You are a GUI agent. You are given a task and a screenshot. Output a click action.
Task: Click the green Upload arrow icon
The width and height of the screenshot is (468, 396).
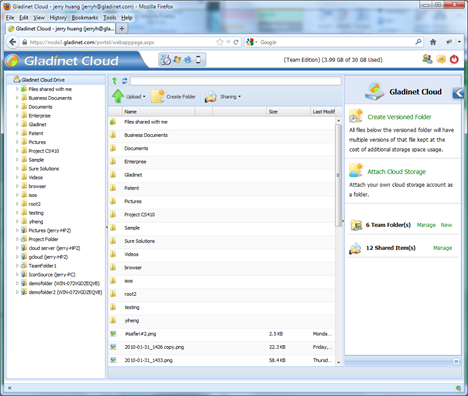coord(118,96)
